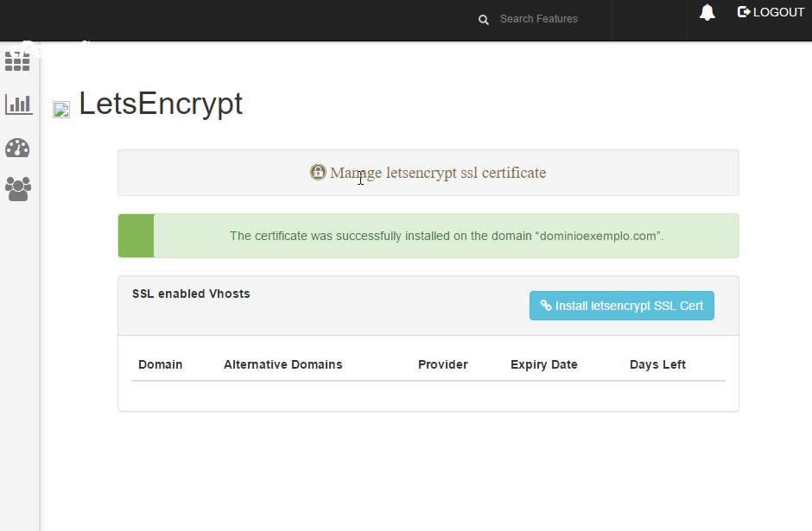812x531 pixels.
Task: Click Install letsencrypt SSL Cert button
Action: (x=621, y=306)
